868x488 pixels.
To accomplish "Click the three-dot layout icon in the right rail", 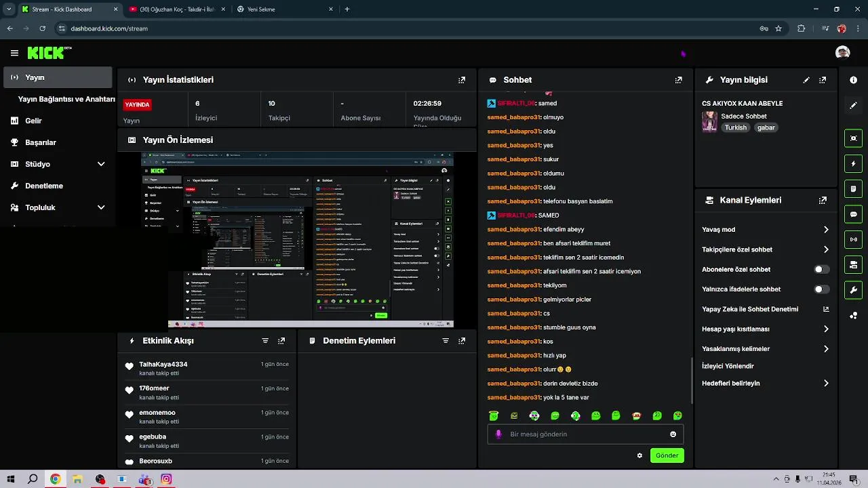I will (x=853, y=315).
